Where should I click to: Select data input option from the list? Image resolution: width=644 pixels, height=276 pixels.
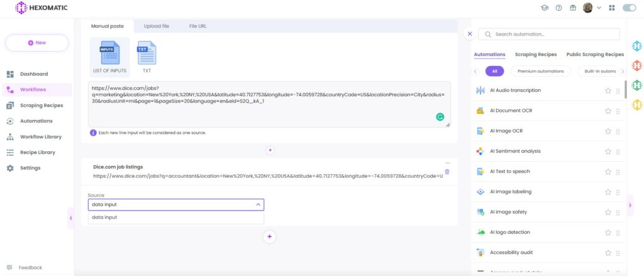176,218
